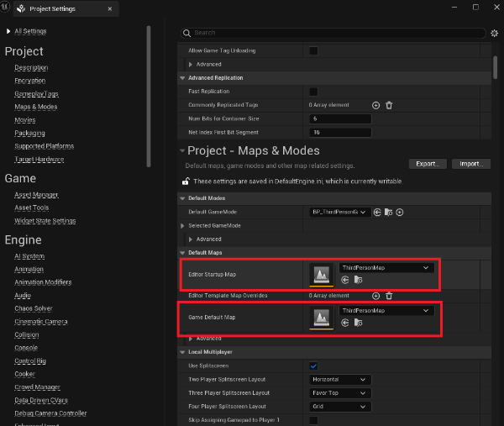Click the left sidebar scrollbar
Image resolution: width=504 pixels, height=426 pixels.
click(x=149, y=97)
